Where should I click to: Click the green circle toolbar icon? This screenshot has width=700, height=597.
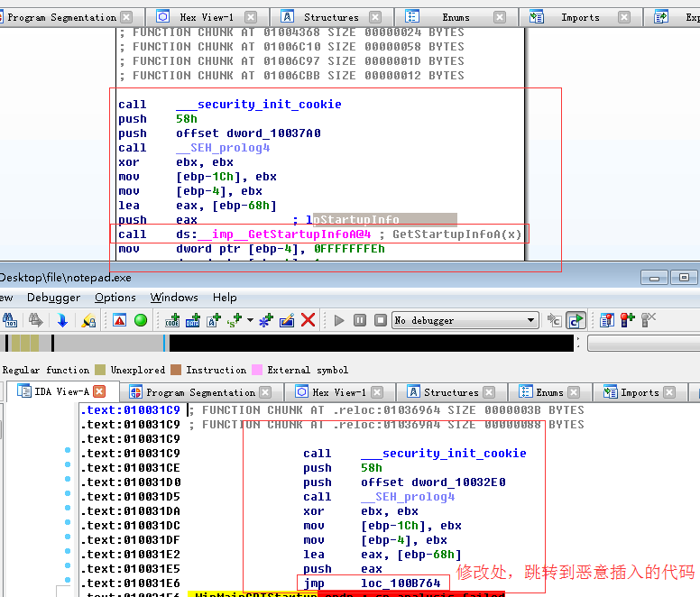point(141,320)
